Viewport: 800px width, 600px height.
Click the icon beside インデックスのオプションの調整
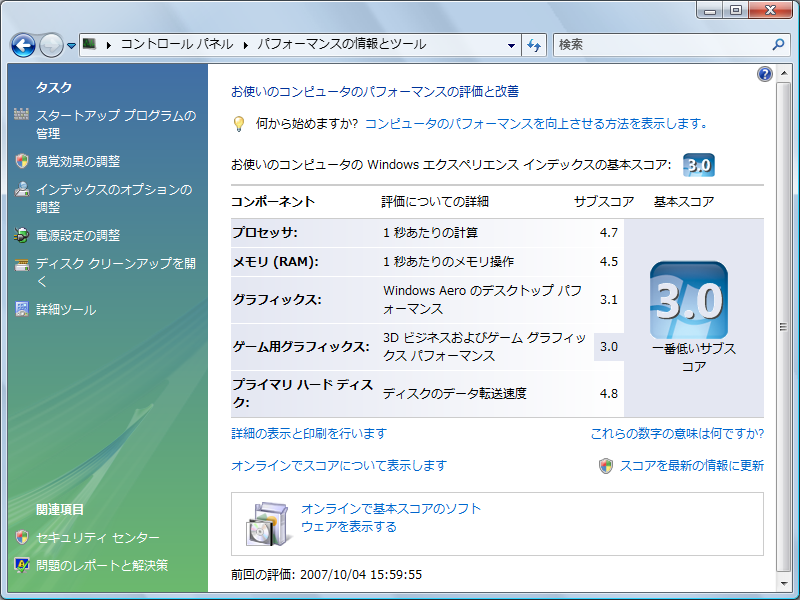(x=21, y=189)
